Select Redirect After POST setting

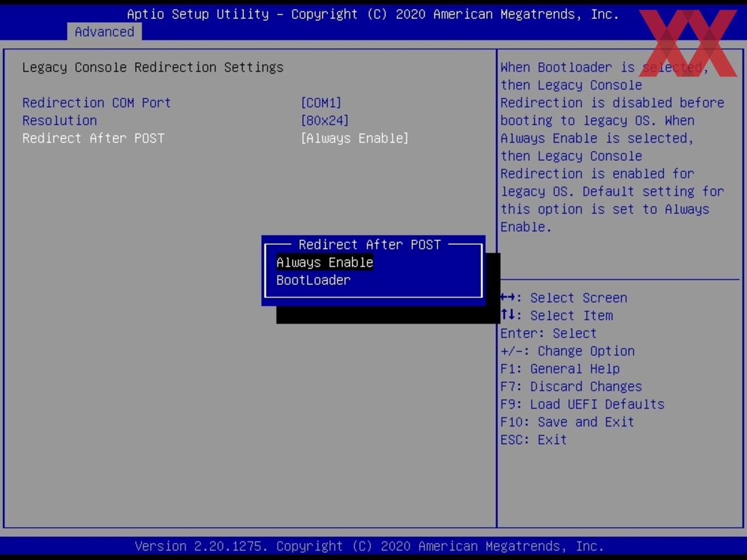93,138
